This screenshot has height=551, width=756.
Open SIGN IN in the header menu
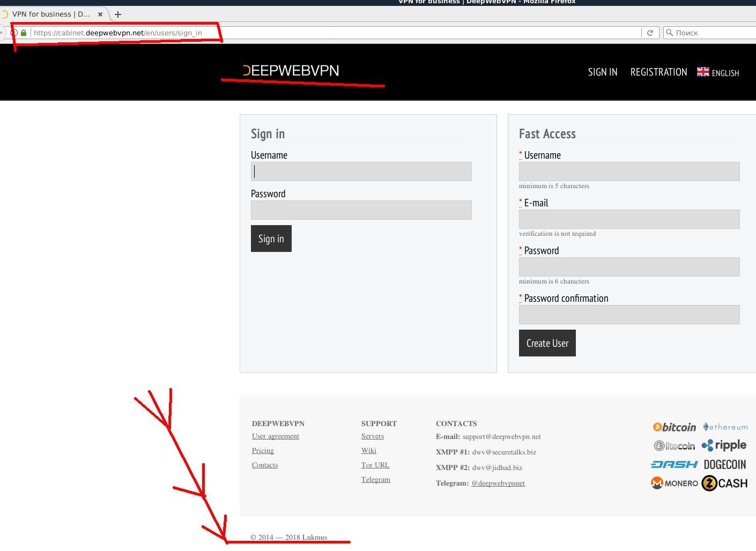603,72
